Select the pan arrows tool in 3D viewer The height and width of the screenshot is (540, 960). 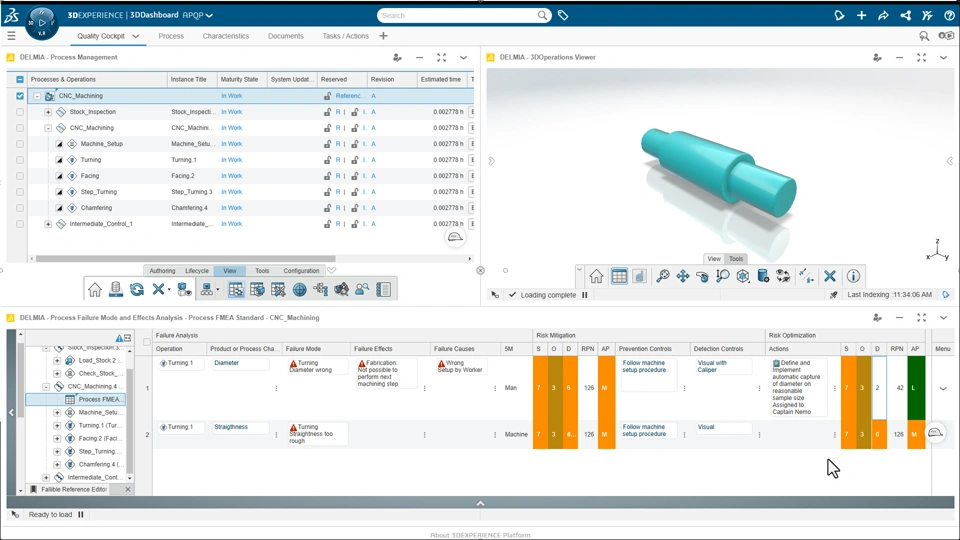point(683,276)
